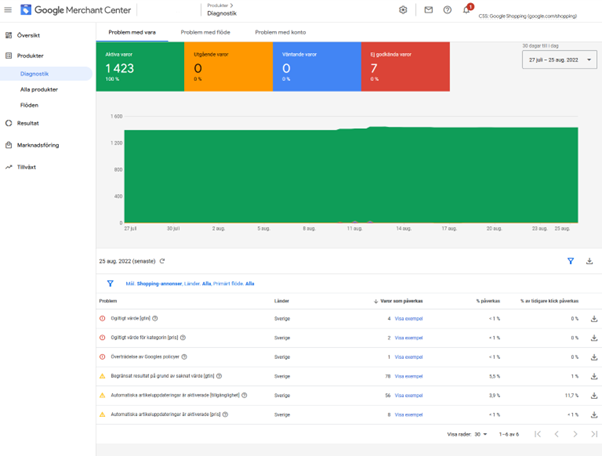The width and height of the screenshot is (602, 456).
Task: Open the hamburger main menu
Action: 8,10
